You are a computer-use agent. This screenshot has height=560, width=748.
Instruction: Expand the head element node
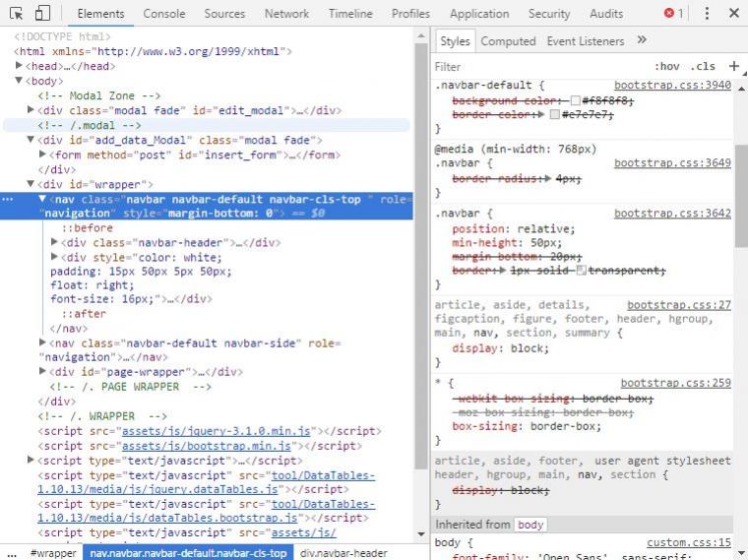pyautogui.click(x=20, y=66)
